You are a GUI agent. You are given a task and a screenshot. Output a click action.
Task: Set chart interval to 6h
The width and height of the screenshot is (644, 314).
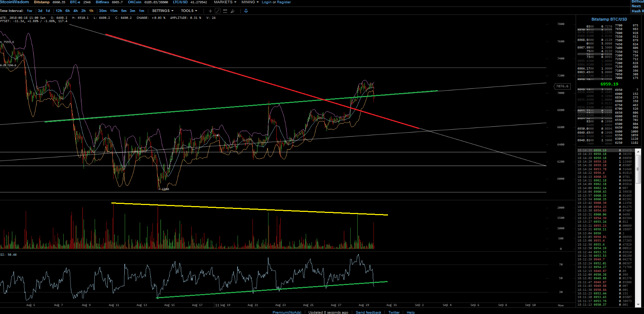[68, 11]
